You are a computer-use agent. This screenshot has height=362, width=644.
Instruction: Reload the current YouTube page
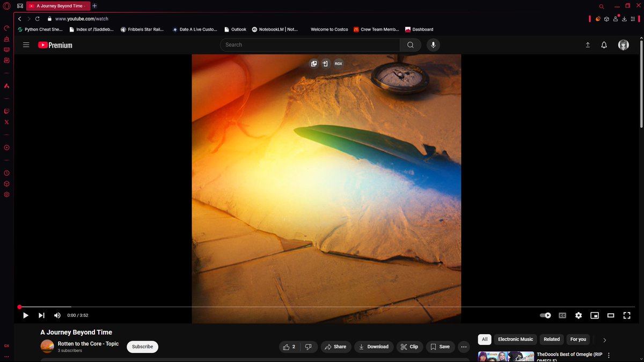tap(37, 18)
